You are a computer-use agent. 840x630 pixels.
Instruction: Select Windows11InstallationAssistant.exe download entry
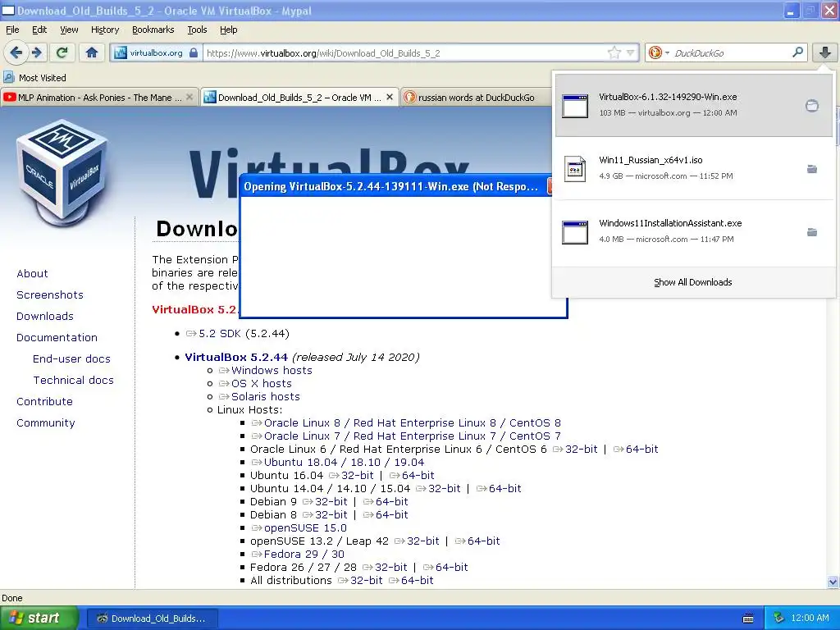click(x=694, y=231)
